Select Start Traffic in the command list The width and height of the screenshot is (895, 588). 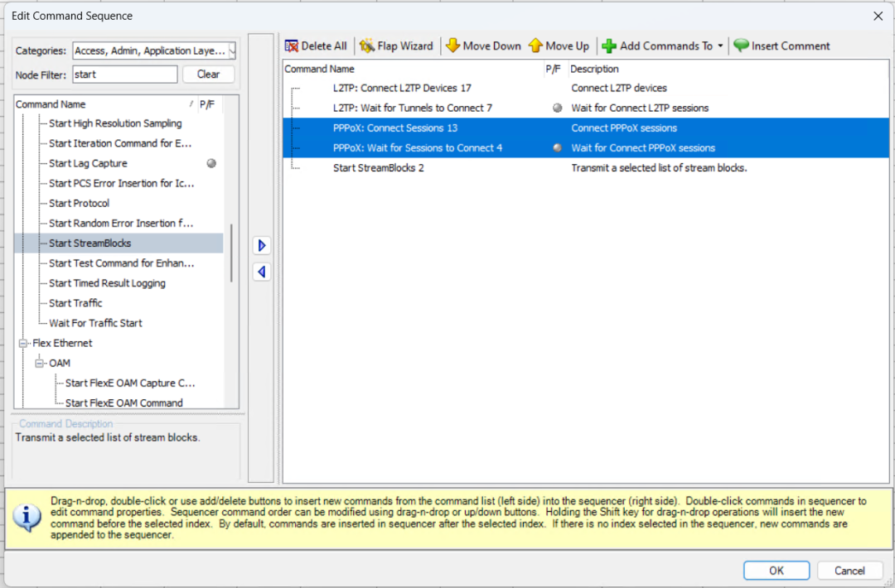pyautogui.click(x=75, y=303)
